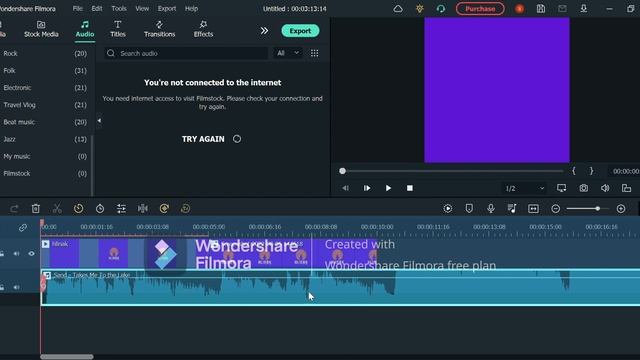
Task: Collapse the audio category side panel
Action: (x=99, y=121)
